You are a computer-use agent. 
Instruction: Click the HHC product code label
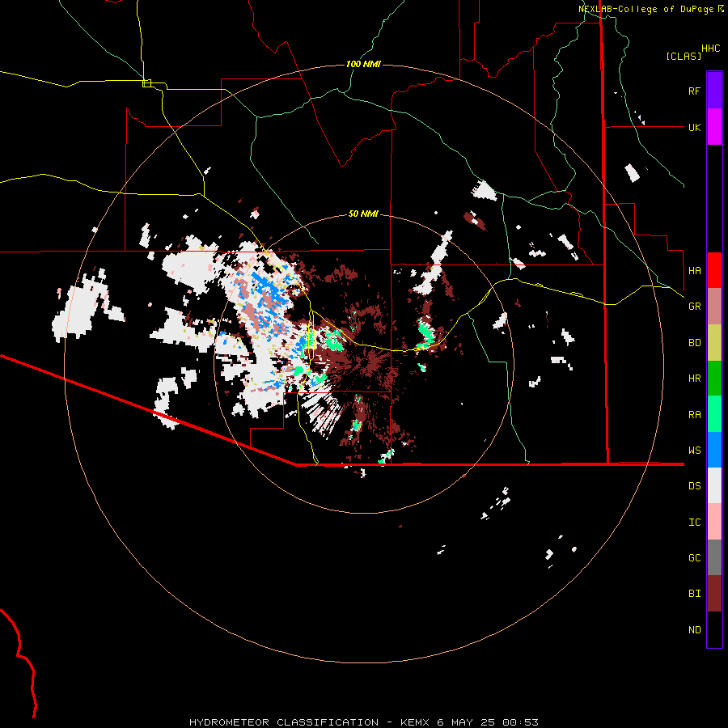710,49
